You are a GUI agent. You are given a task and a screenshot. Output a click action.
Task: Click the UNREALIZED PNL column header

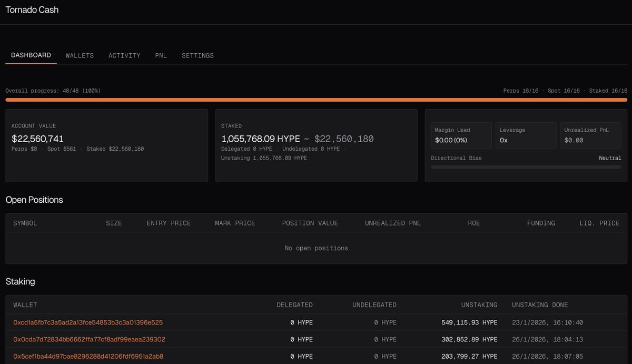[393, 223]
